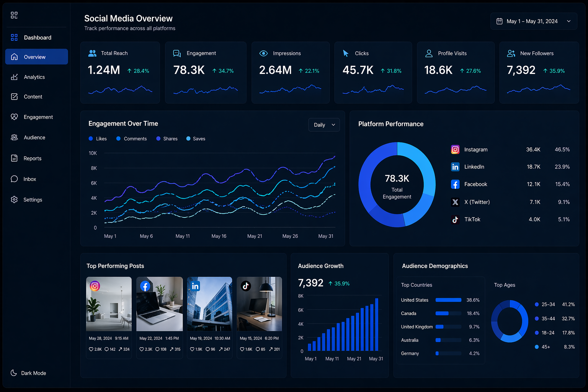Click the X (Twitter) platform icon
This screenshot has width=588, height=392.
tap(455, 202)
